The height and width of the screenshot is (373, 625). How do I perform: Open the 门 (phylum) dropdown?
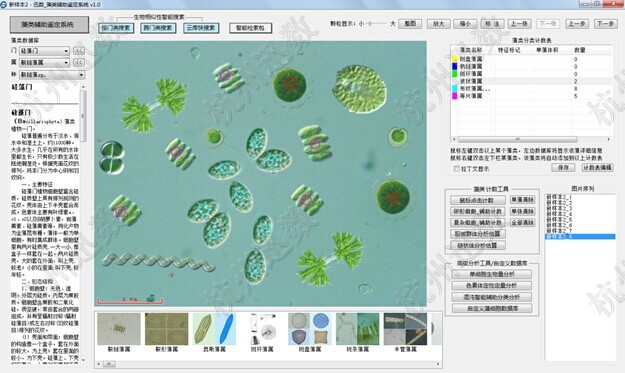click(x=45, y=51)
